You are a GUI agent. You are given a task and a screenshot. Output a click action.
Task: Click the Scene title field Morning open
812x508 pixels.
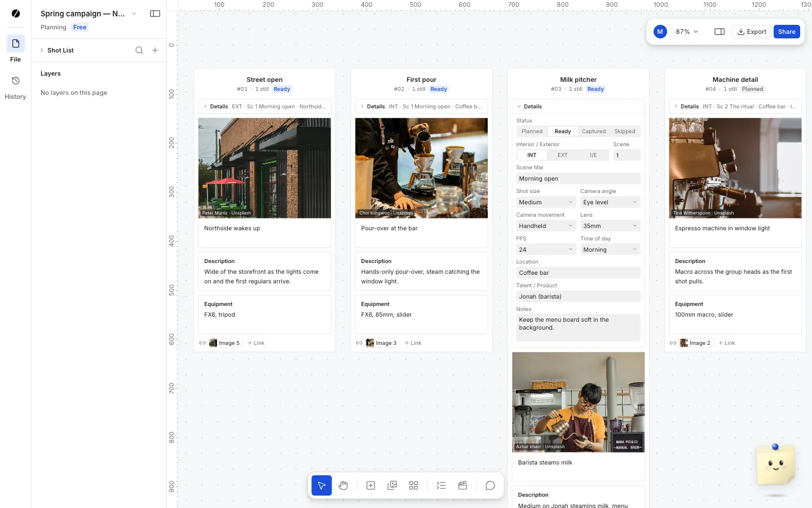(578, 179)
